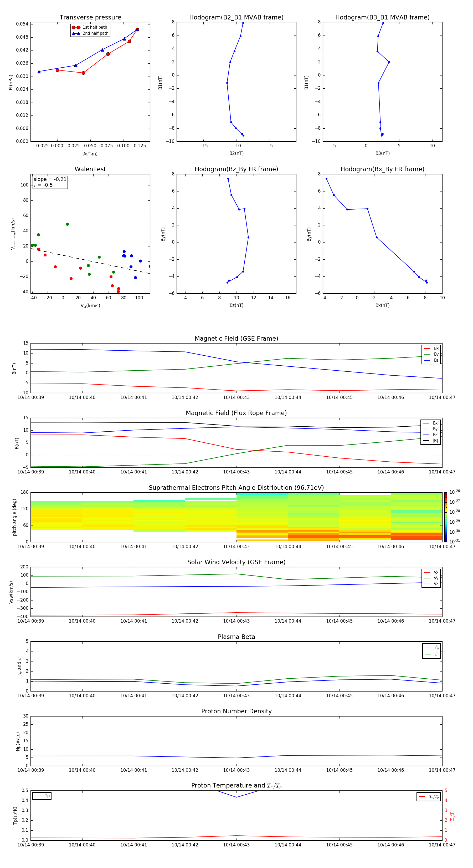
Task: Click the '|B|' legend entry
Action: pyautogui.click(x=431, y=441)
